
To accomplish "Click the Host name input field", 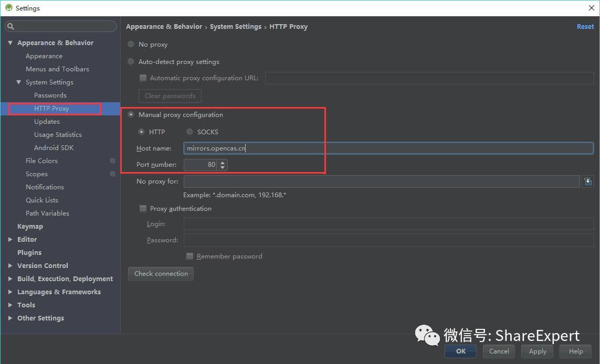I will coord(388,148).
